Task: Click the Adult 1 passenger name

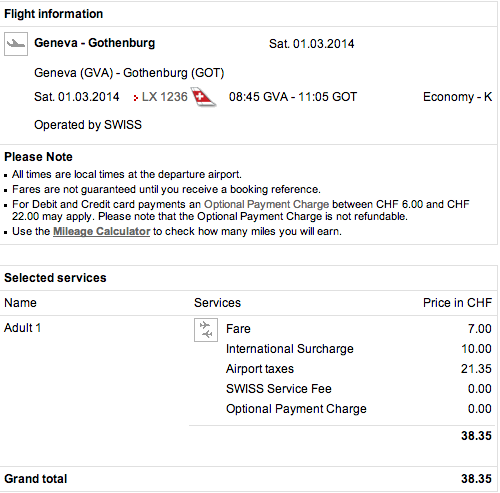Action: pyautogui.click(x=22, y=328)
